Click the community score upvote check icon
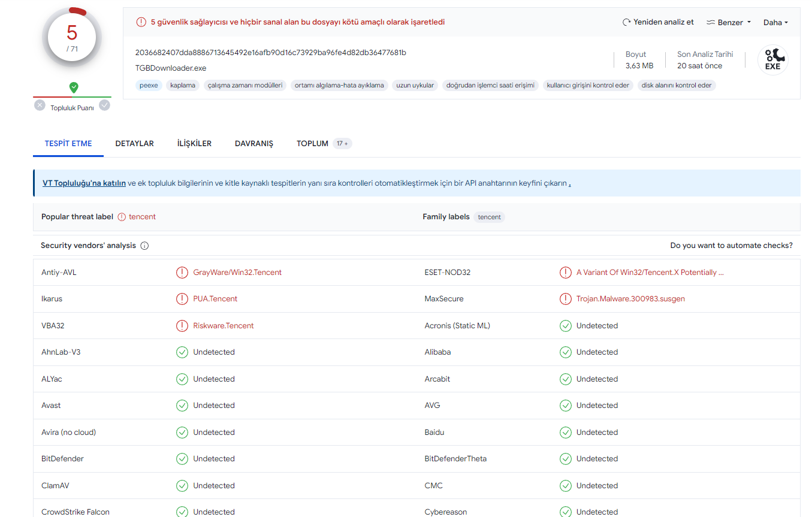This screenshot has height=517, width=812. [x=104, y=105]
